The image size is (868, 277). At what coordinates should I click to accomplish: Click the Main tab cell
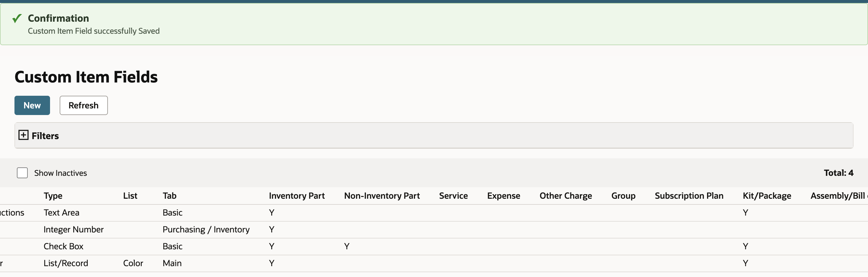172,263
